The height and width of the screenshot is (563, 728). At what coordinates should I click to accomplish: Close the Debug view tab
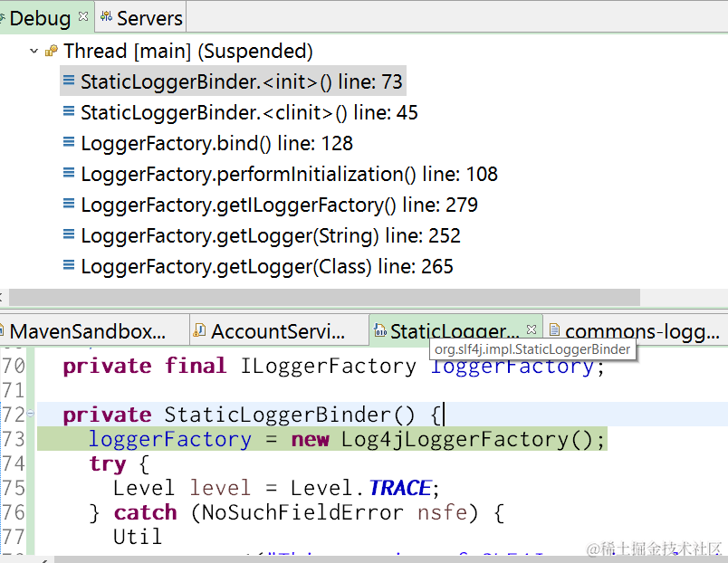pyautogui.click(x=83, y=16)
